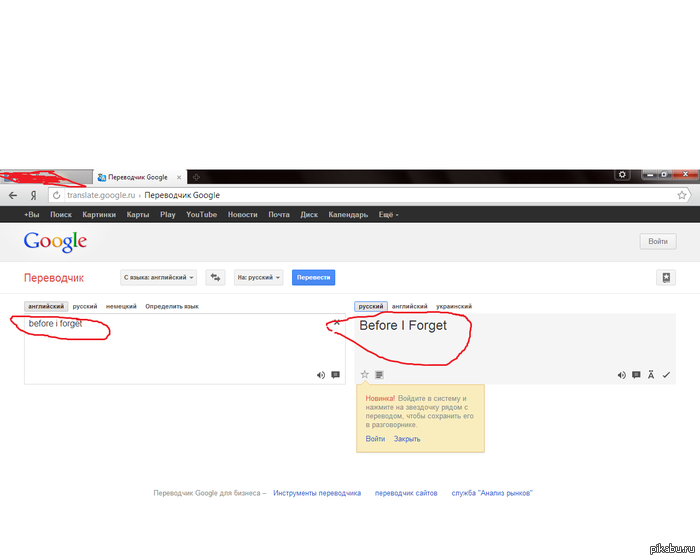The image size is (700, 560).
Task: Expand the 'Ещё' menu
Action: 388,215
